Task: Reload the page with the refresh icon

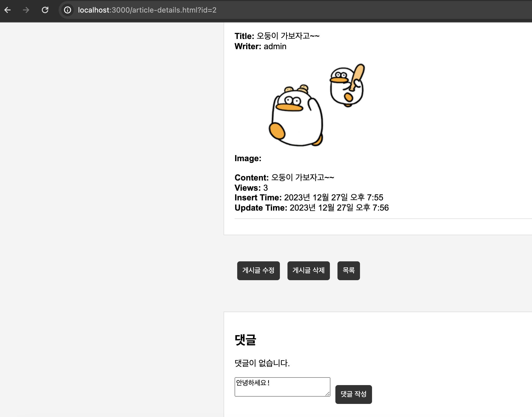Action: click(x=45, y=10)
